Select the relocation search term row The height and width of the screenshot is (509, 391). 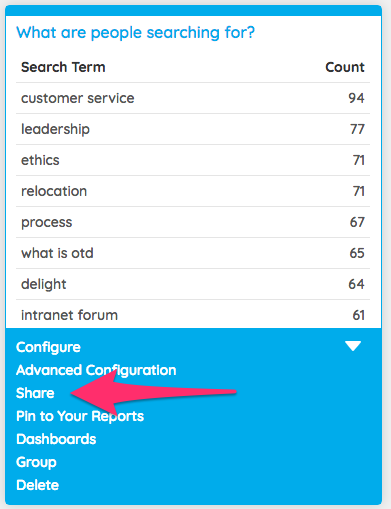click(x=193, y=191)
